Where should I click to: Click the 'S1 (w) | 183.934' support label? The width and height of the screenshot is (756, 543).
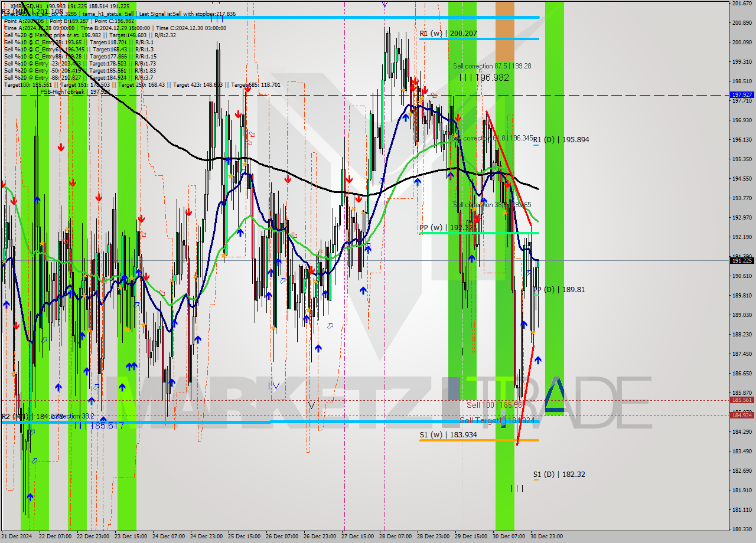click(448, 435)
